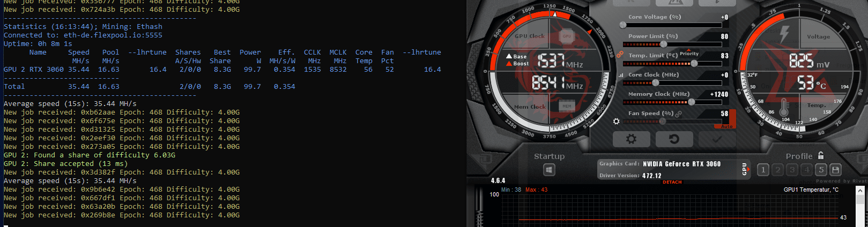This screenshot has width=868, height=227.
Task: Click the Power Limit slider handle
Action: 664,44
